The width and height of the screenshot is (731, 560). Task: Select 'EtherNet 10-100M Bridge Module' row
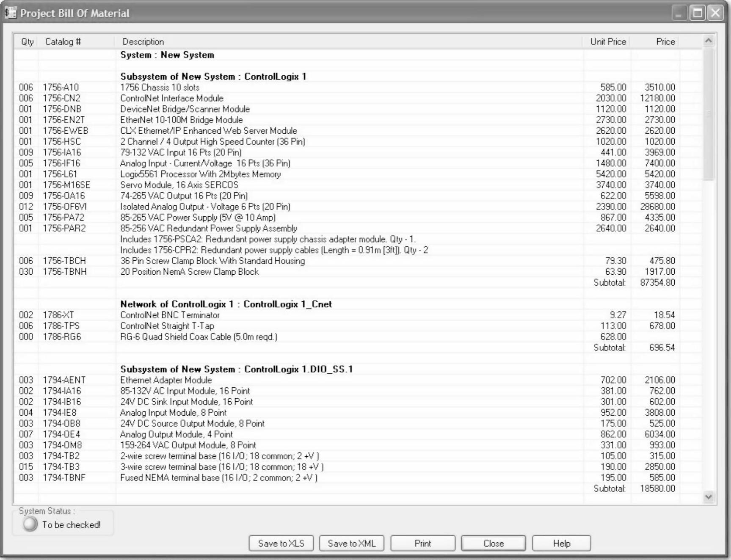[182, 120]
